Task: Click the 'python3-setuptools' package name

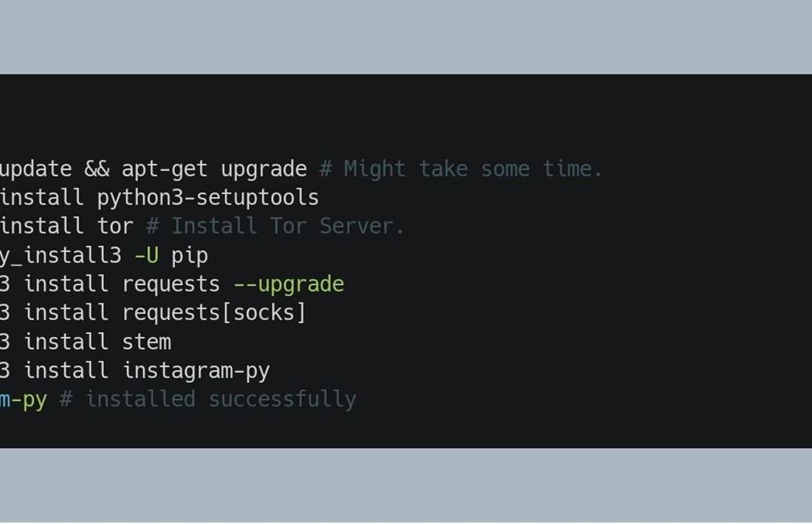Action: [x=208, y=198]
